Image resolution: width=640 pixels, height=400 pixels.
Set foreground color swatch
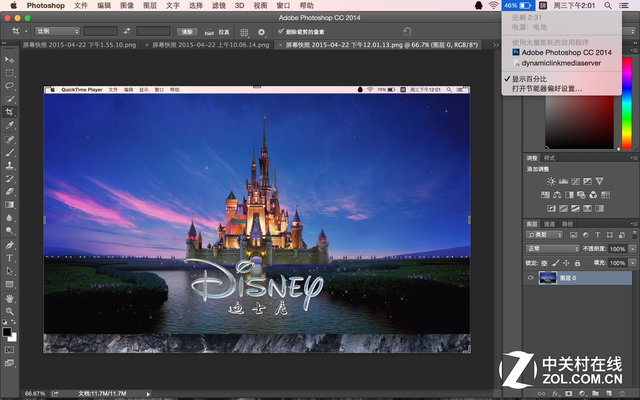click(7, 332)
